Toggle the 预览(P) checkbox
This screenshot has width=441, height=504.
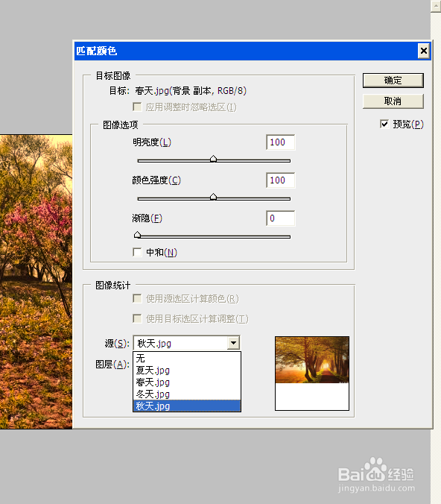pos(384,124)
